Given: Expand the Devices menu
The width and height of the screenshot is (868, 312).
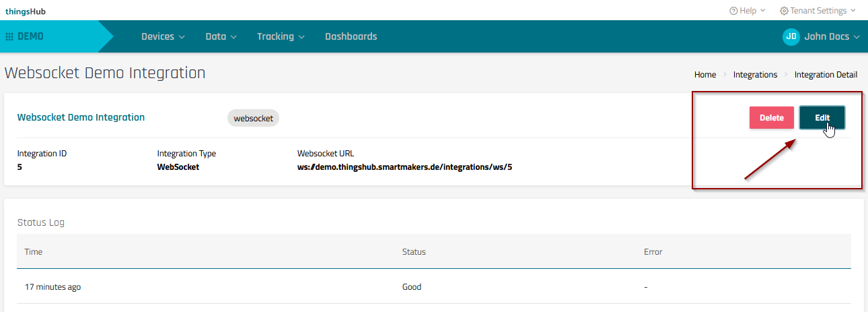Looking at the screenshot, I should (x=163, y=36).
